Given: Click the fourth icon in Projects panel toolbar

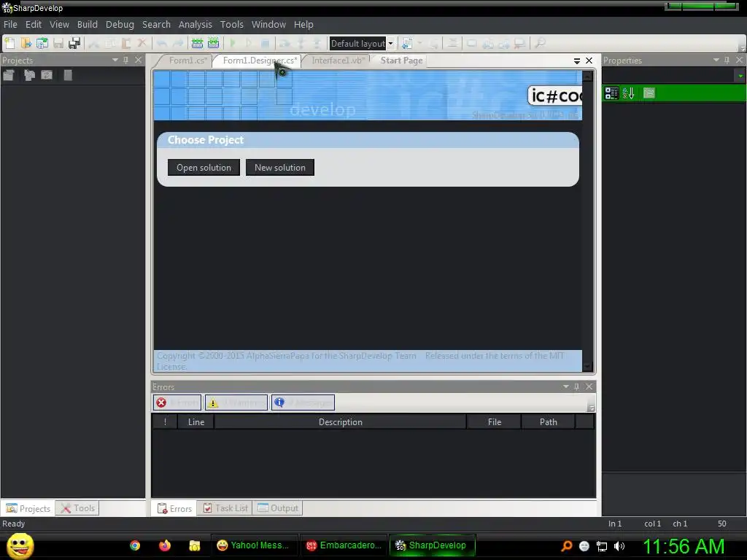Looking at the screenshot, I should tap(68, 75).
